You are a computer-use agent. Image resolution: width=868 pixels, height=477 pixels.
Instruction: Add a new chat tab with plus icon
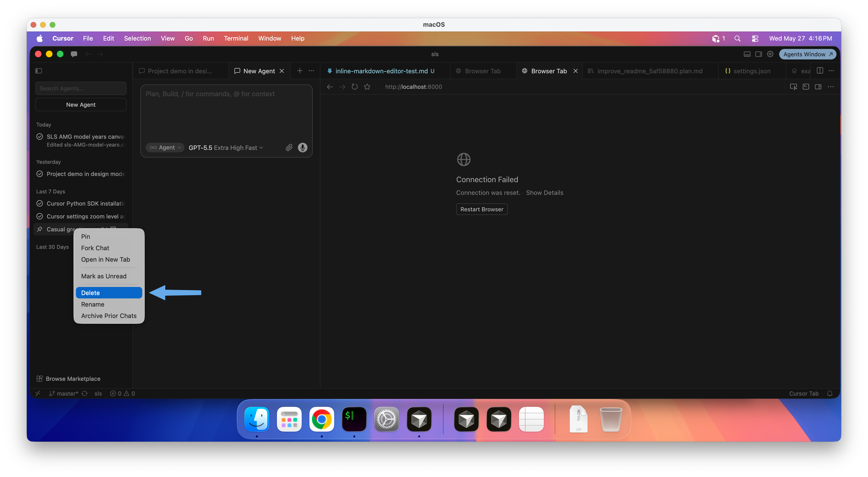click(300, 71)
